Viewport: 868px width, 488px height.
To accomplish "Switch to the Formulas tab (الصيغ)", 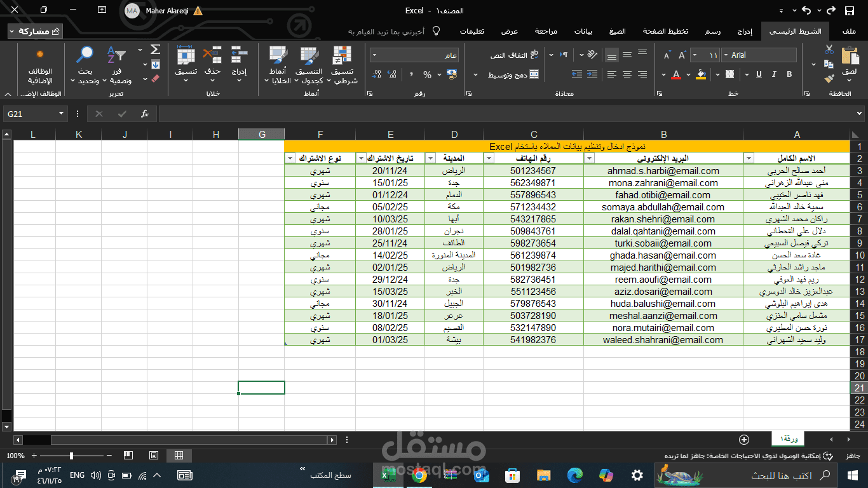I will click(618, 31).
